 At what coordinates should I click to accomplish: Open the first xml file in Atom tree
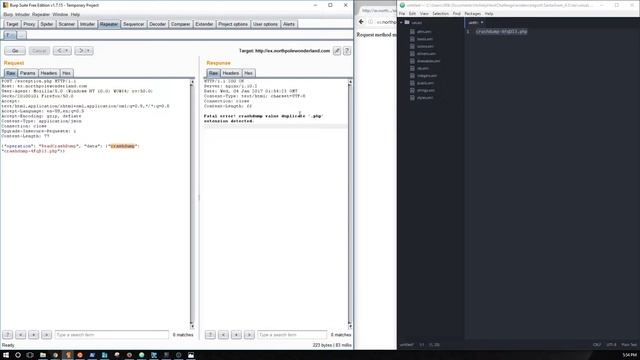[424, 31]
